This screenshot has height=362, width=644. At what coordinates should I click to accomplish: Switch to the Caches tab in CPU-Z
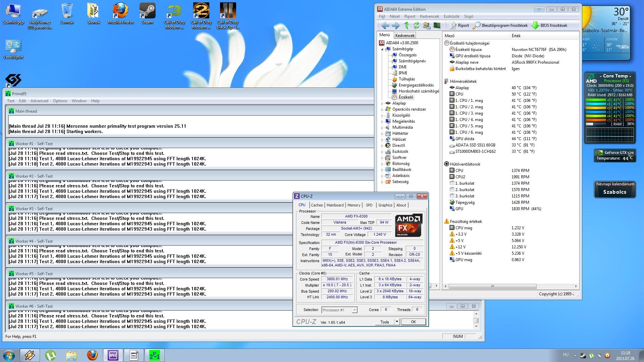click(317, 205)
